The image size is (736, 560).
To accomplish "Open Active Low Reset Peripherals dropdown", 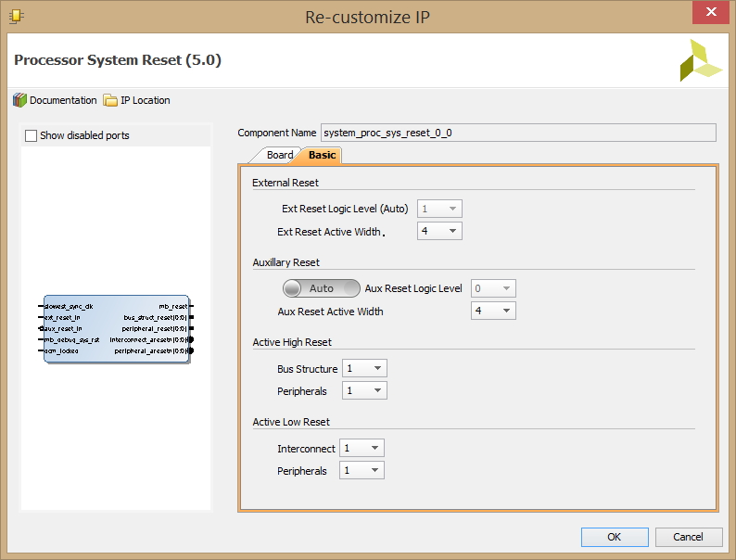I will tap(362, 470).
